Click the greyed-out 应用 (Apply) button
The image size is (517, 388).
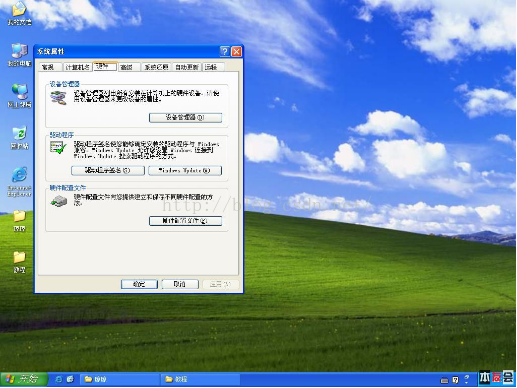point(221,284)
